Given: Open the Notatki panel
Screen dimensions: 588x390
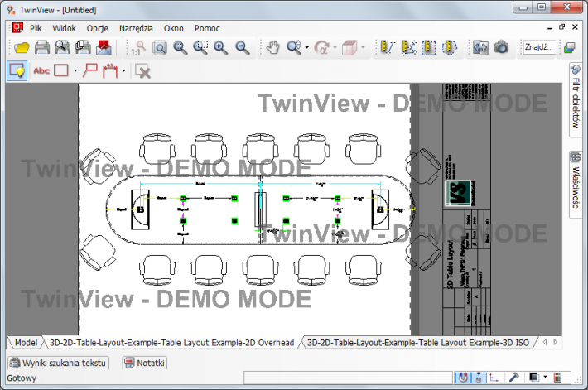Looking at the screenshot, I should [145, 363].
